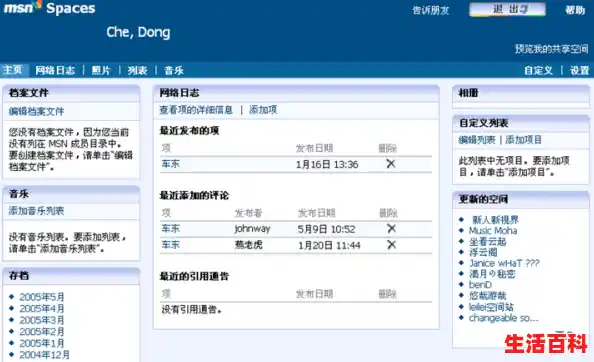Open 设置 in the navigation bar
Viewport: 594px width, 362px height.
[x=580, y=70]
